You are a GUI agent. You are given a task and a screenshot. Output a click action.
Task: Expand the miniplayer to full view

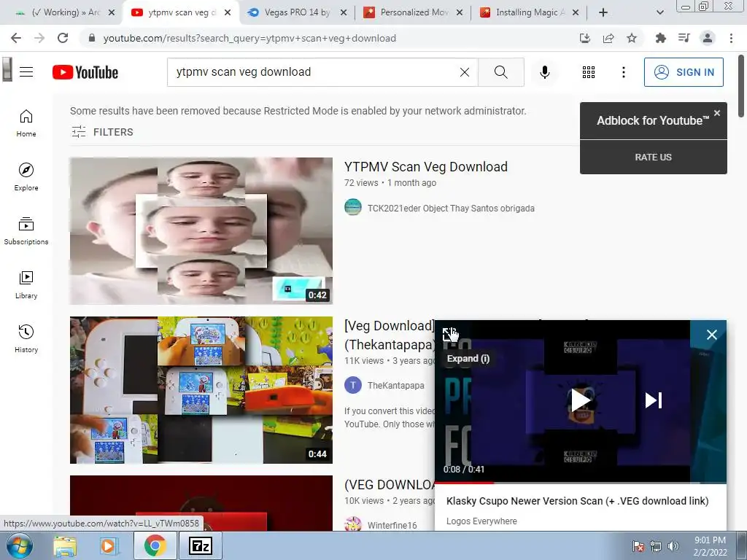(x=449, y=334)
